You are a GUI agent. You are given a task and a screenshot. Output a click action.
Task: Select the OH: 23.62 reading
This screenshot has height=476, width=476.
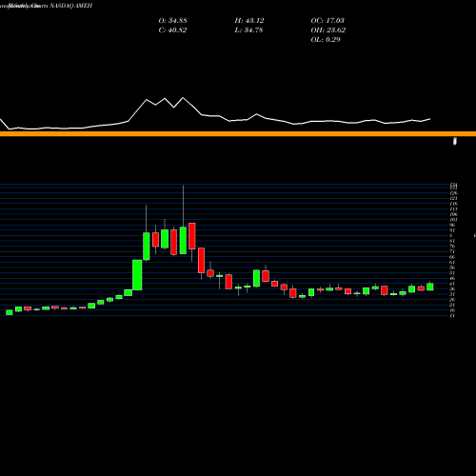(328, 30)
